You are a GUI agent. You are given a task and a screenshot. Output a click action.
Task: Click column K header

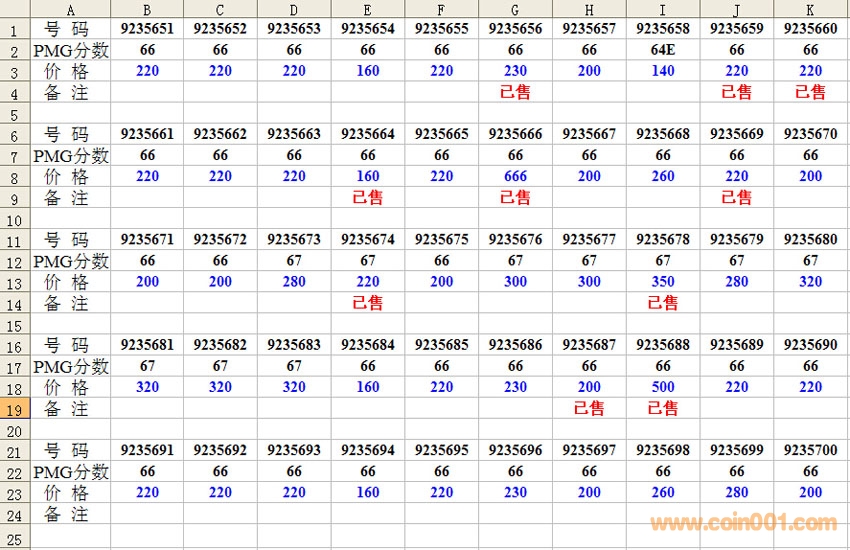(810, 9)
